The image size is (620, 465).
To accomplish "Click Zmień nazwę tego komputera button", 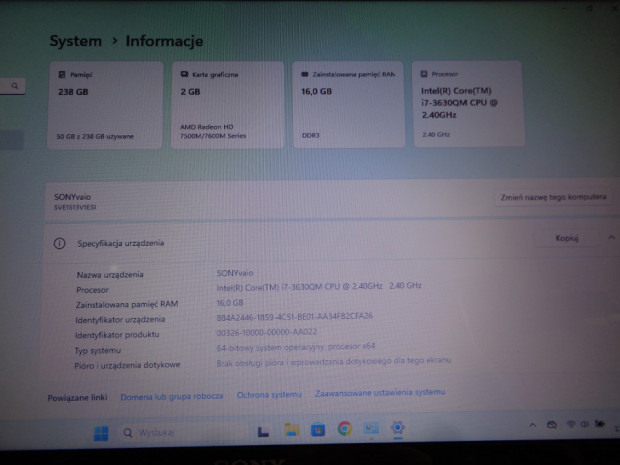I will 553,197.
